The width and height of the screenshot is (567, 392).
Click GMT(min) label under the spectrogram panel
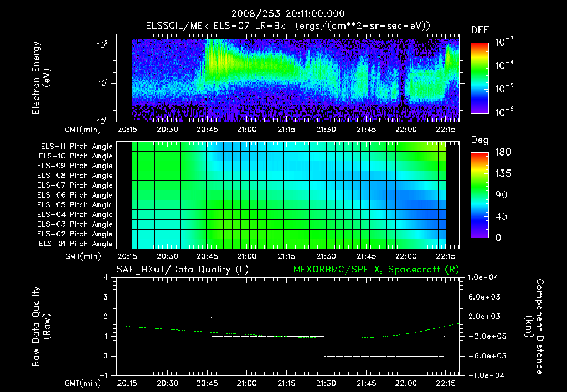click(83, 130)
